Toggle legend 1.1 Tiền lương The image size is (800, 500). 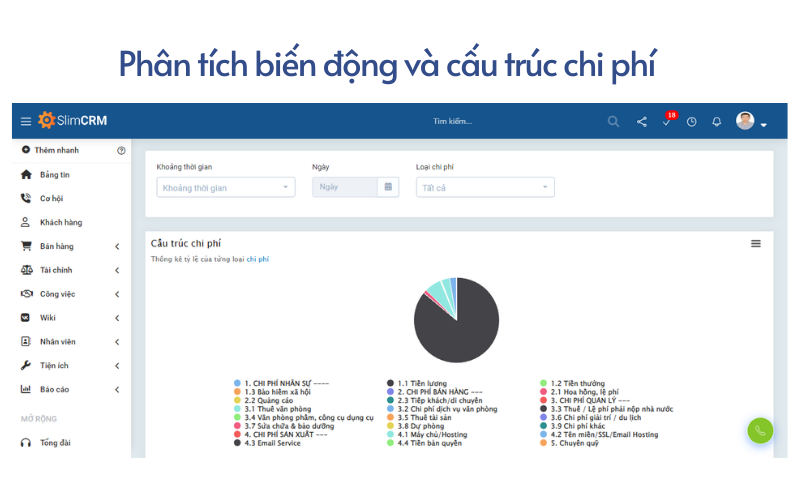417,383
